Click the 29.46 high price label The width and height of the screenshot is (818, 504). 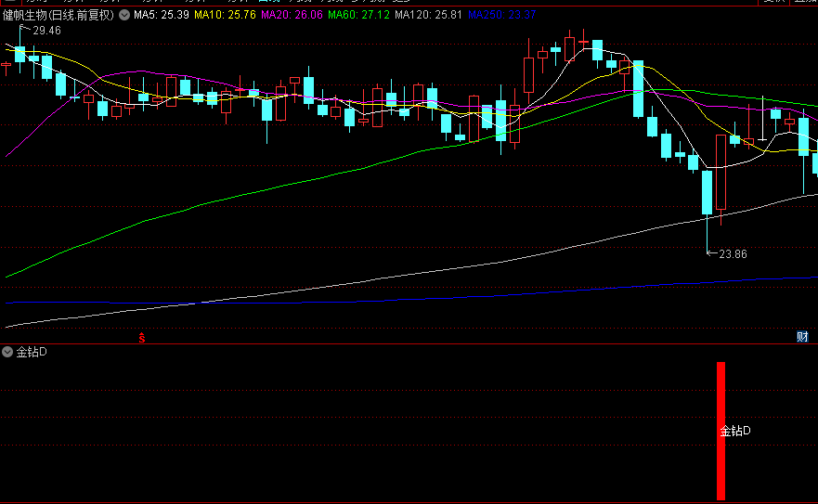pyautogui.click(x=46, y=31)
